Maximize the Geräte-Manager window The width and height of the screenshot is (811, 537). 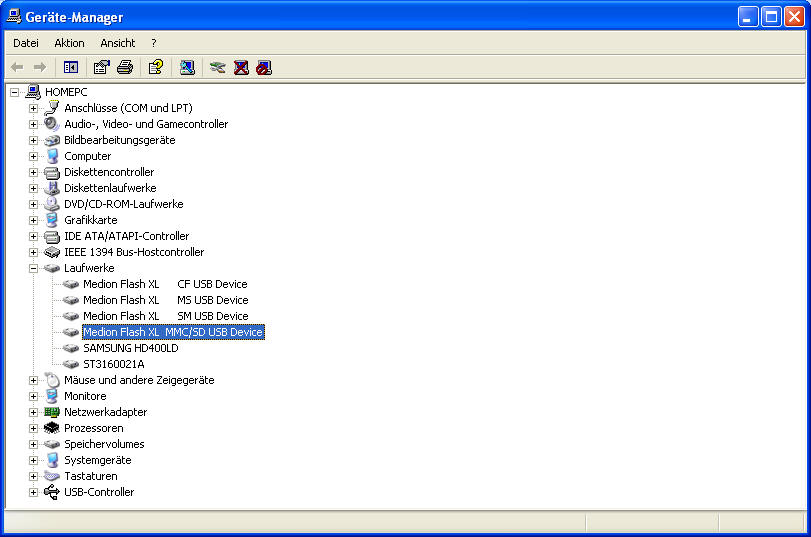click(771, 17)
